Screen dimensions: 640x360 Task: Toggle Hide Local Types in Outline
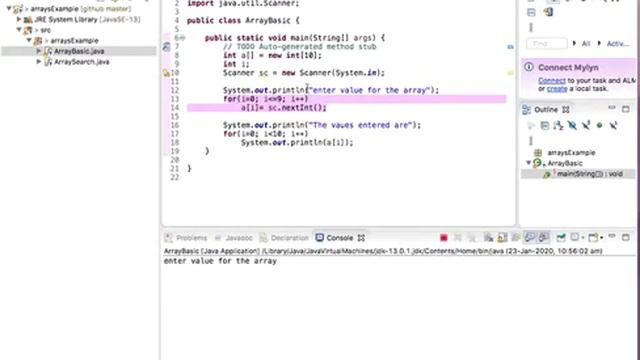(613, 126)
